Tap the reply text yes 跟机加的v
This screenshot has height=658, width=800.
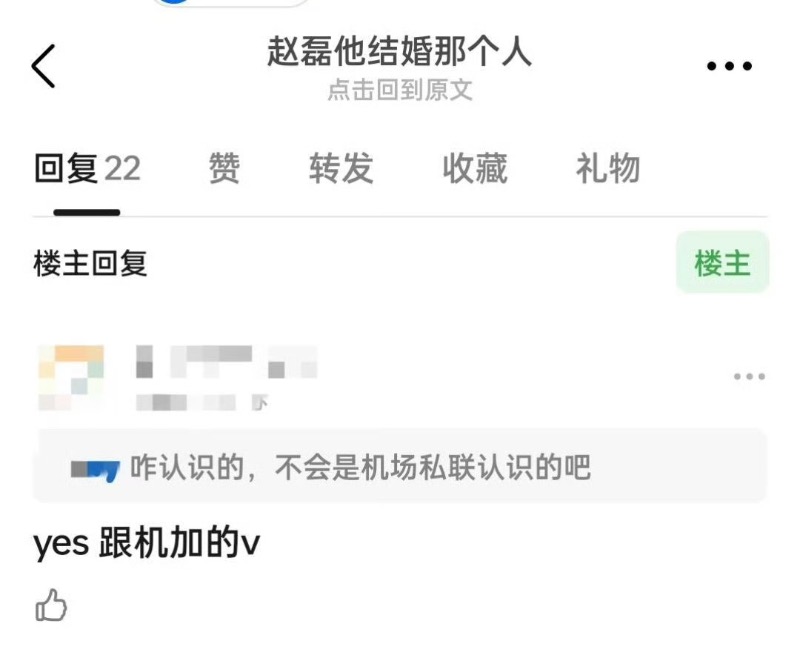coord(146,543)
